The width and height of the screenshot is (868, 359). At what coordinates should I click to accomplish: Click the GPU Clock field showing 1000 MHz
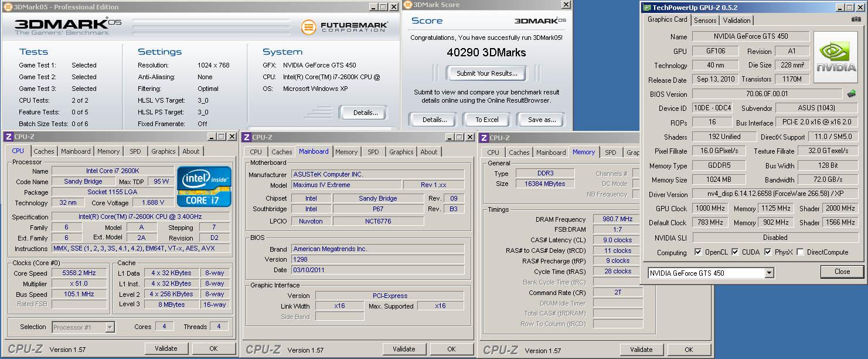point(712,208)
